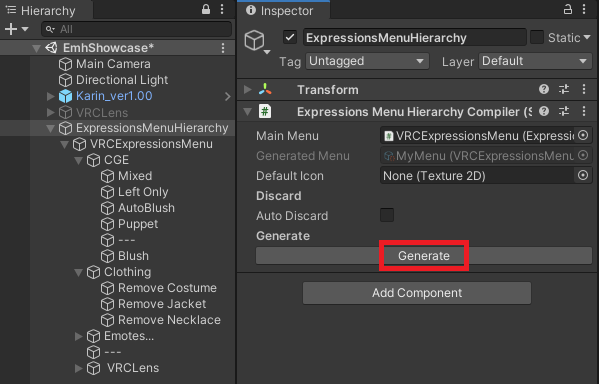599x384 pixels.
Task: Open the EmhShowcase scene options menu
Action: tap(223, 48)
